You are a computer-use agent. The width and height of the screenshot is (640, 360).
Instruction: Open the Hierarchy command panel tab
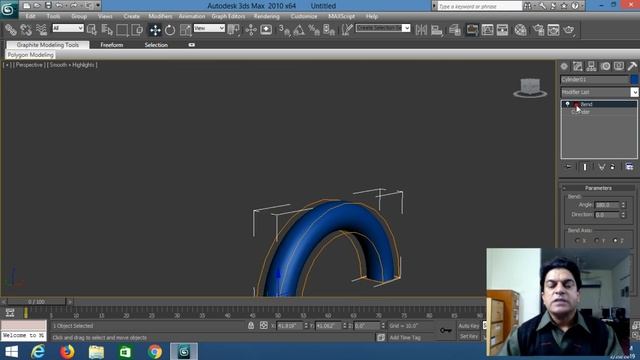point(591,66)
